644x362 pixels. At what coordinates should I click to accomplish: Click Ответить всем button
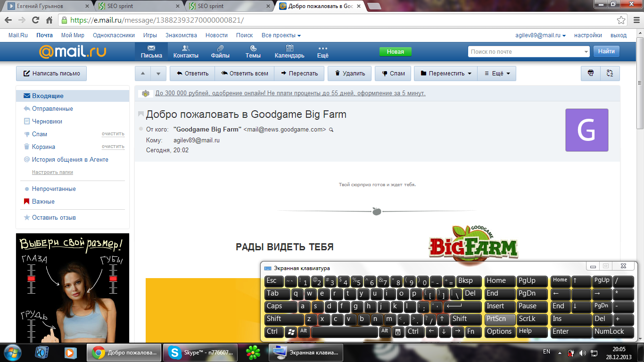click(x=245, y=74)
